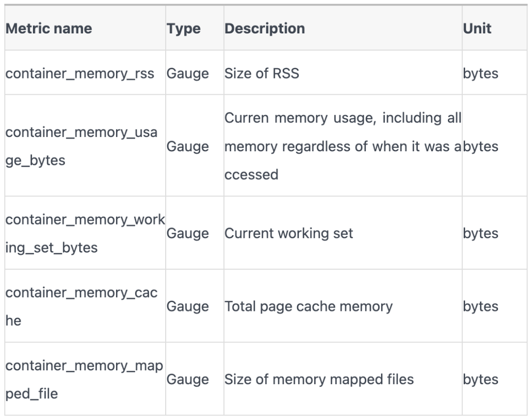Click Gauge in the working_set_bytes row

[188, 233]
